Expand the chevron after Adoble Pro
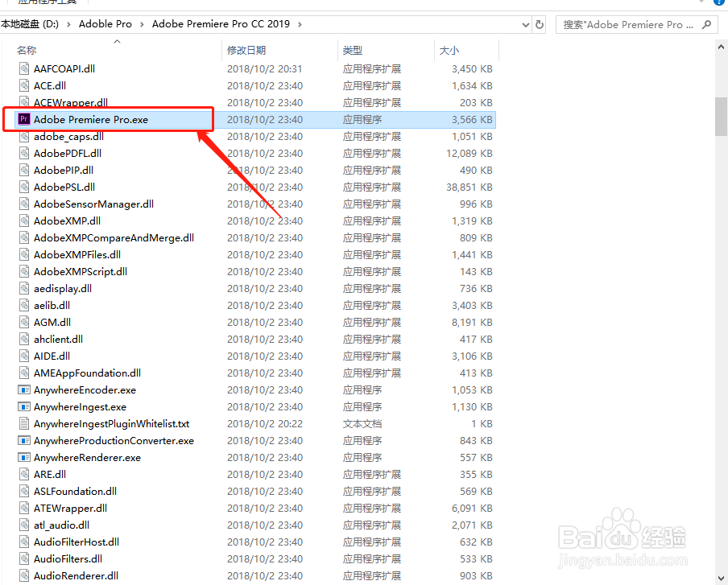728x585 pixels. (x=142, y=24)
